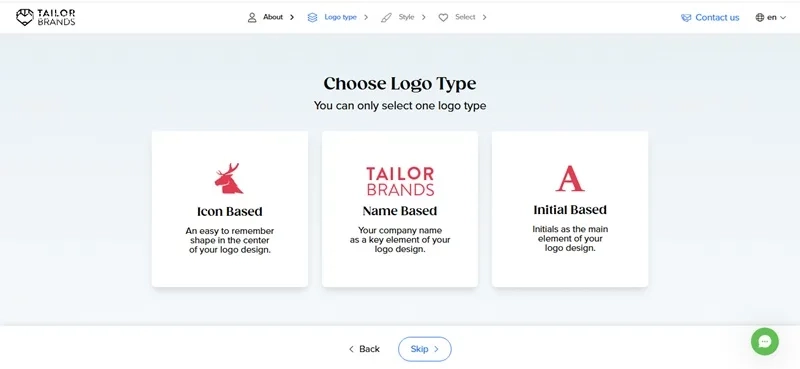Click the red deer icon
Screen dimensions: 800x369
click(229, 179)
